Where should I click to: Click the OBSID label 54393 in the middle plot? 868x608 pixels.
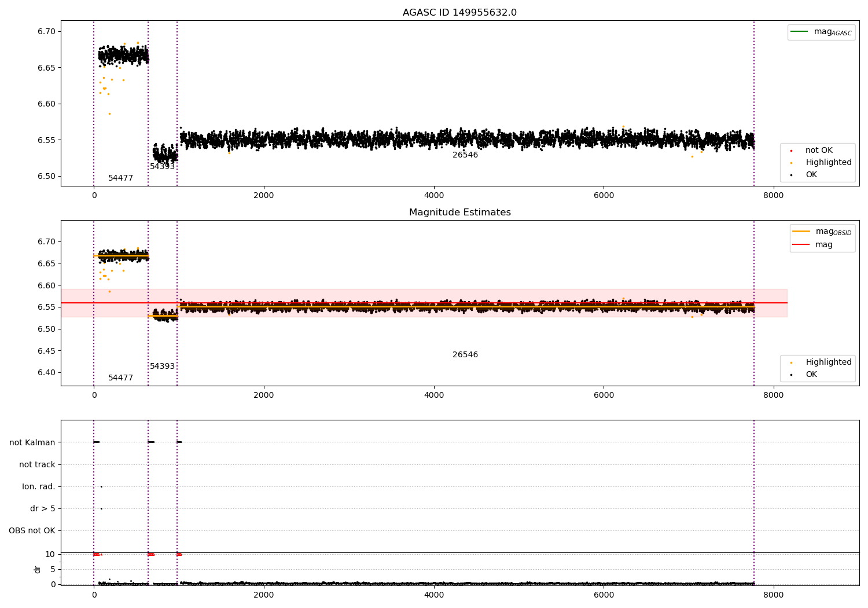pos(162,366)
